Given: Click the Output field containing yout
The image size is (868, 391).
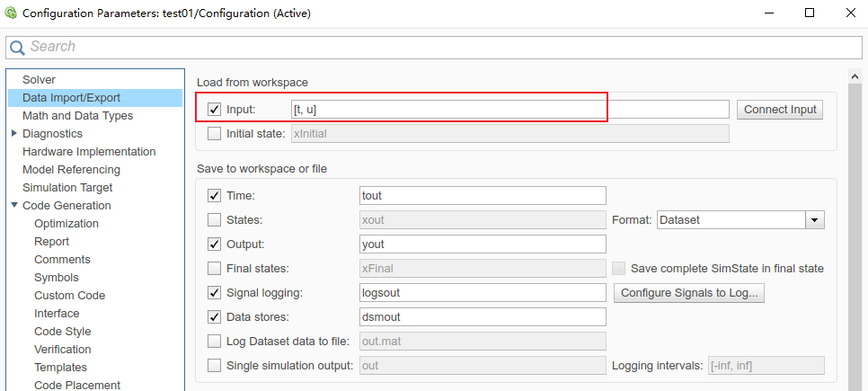Looking at the screenshot, I should click(x=483, y=244).
